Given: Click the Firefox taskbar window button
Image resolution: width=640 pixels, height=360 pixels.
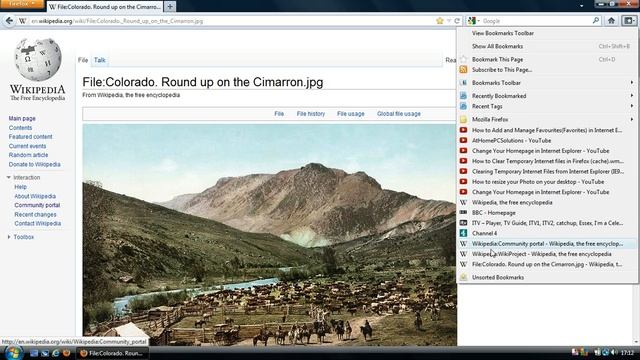Looking at the screenshot, I should click(112, 353).
